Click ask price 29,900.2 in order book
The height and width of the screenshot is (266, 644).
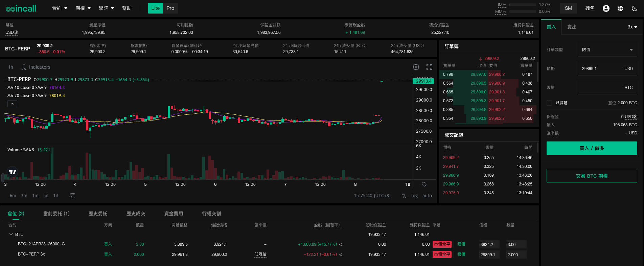(x=497, y=74)
